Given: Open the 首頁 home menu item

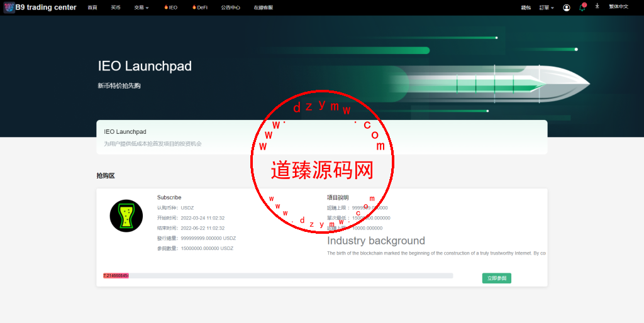Looking at the screenshot, I should pos(92,8).
